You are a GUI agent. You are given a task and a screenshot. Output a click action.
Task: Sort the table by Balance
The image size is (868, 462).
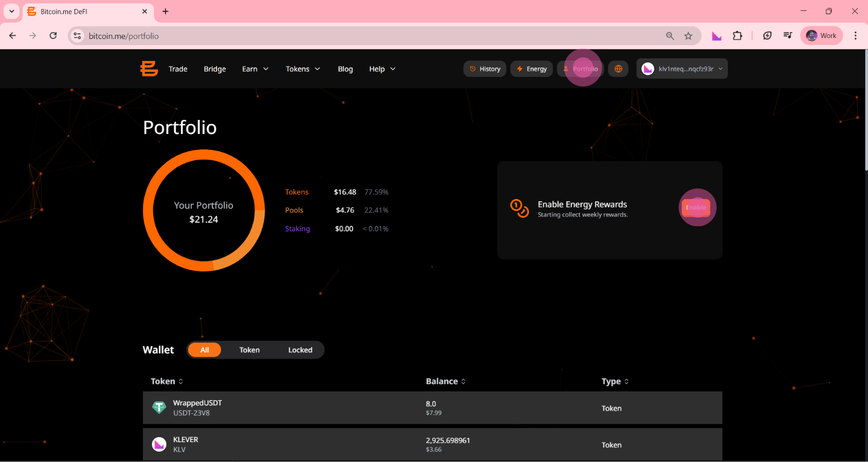pos(446,382)
